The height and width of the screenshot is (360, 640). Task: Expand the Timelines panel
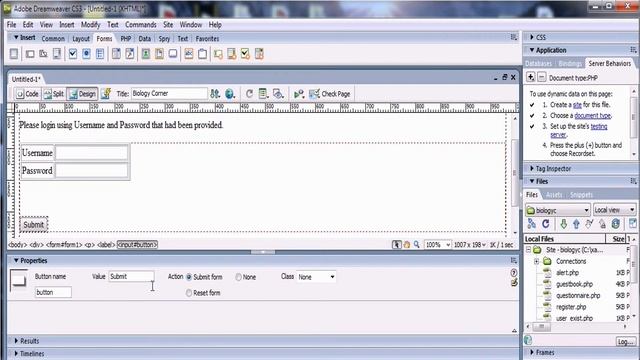click(x=16, y=353)
